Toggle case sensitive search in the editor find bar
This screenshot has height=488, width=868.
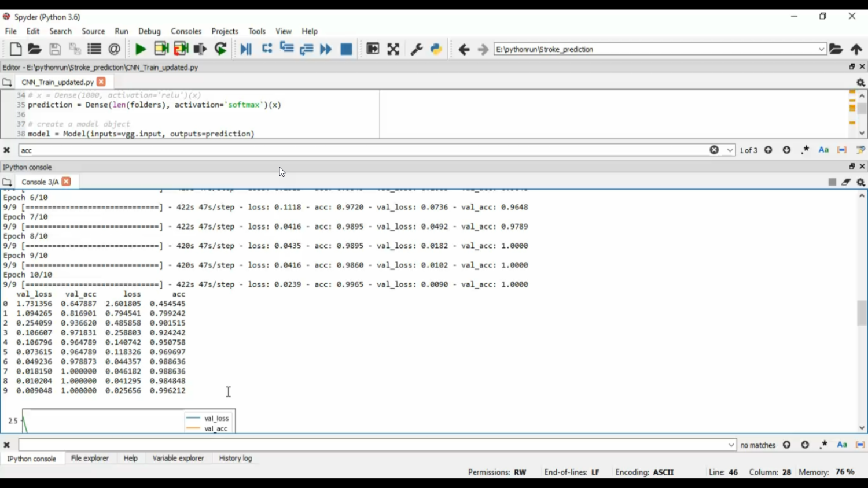823,150
